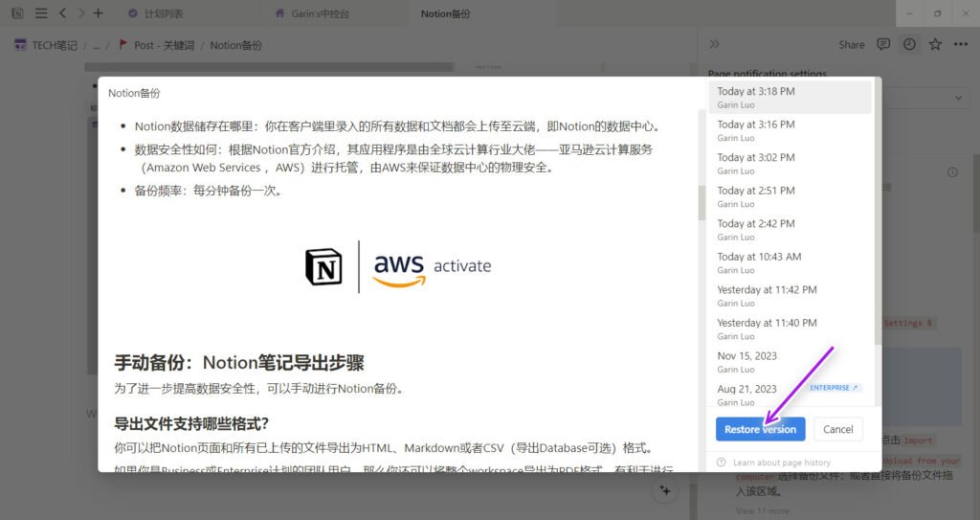Click the Notion备份 breadcrumb item
The width and height of the screenshot is (980, 520).
[235, 45]
